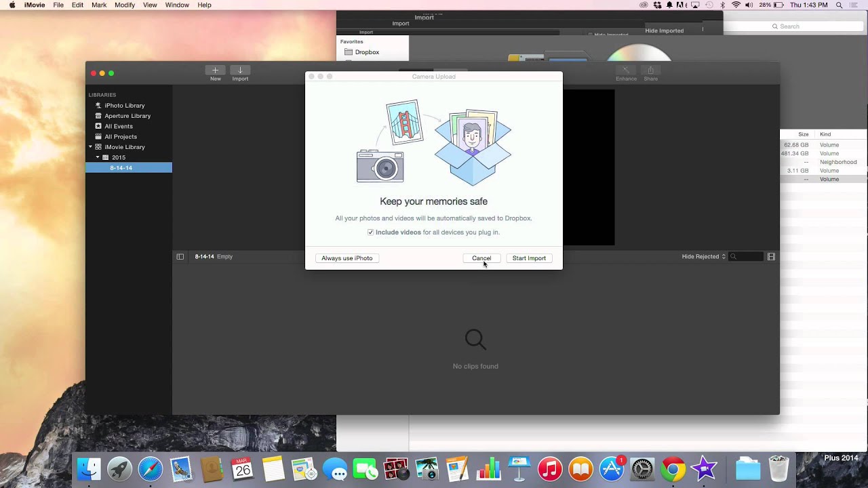This screenshot has width=868, height=488.
Task: Uncheck the Include videos checkbox
Action: (370, 232)
